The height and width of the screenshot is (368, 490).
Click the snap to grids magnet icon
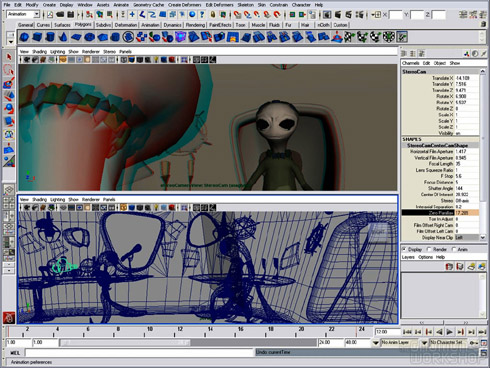pos(237,14)
